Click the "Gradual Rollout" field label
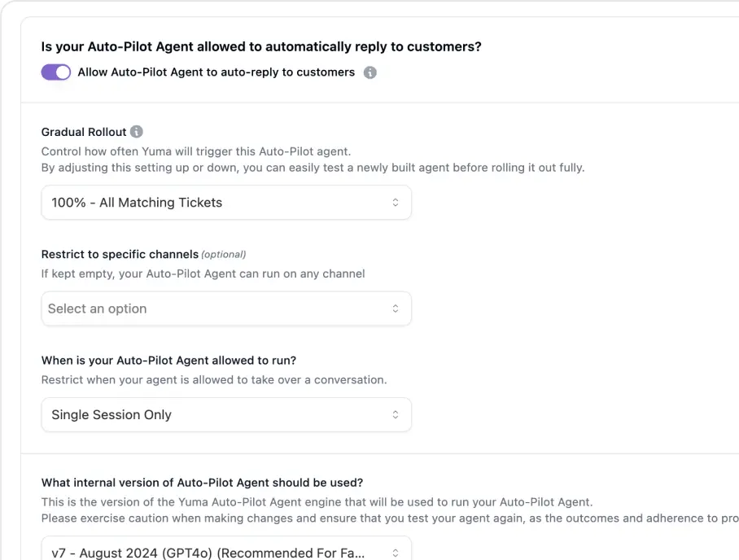This screenshot has height=560, width=739. click(84, 132)
